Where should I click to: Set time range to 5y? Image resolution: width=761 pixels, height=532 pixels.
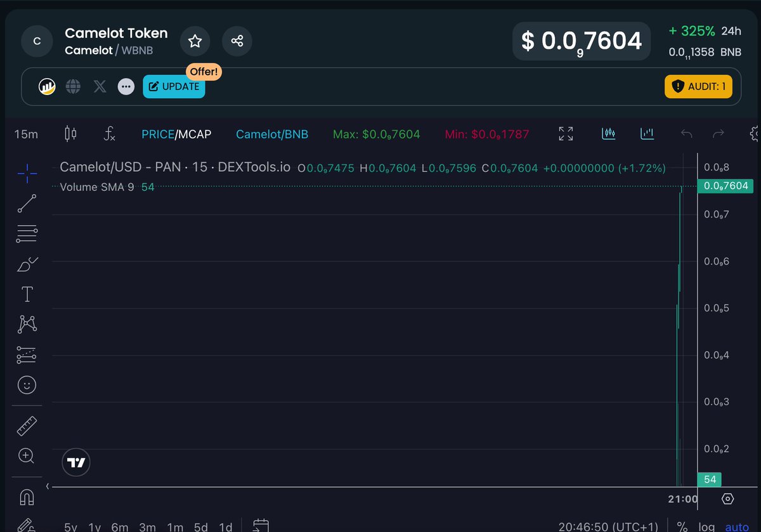point(71,527)
